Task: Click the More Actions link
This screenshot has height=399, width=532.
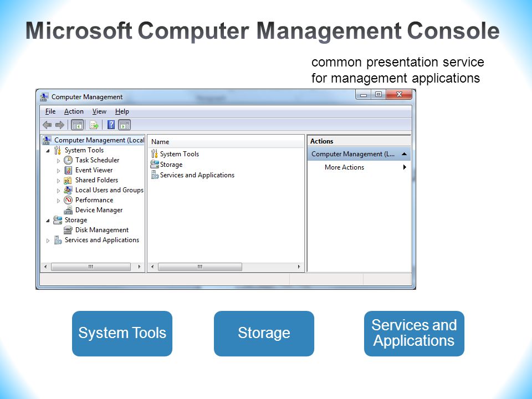Action: click(344, 167)
